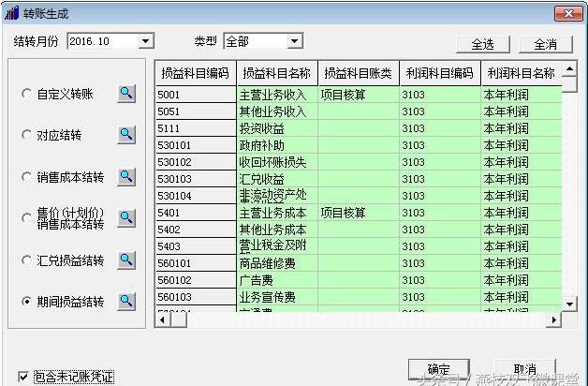Screen dimensions: 588x386
Task: Click magnifier icon beside 对应结转
Action: (126, 134)
